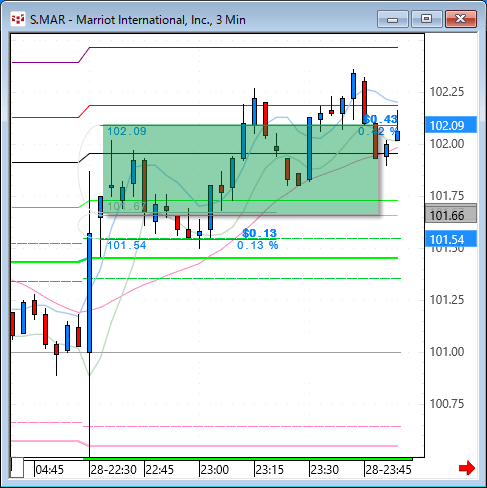
Task: Click the 101.54 price marker on axis
Action: [x=451, y=239]
